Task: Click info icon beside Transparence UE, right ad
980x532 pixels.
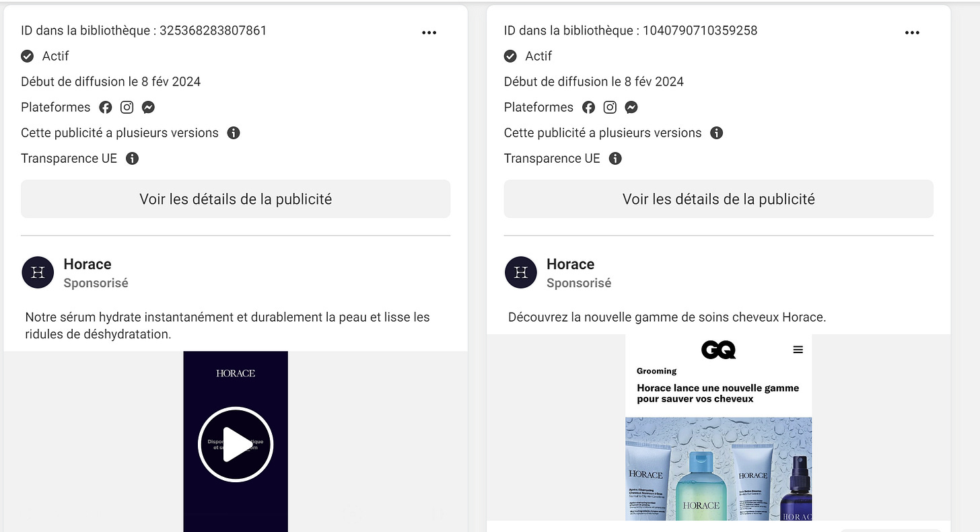Action: 615,158
